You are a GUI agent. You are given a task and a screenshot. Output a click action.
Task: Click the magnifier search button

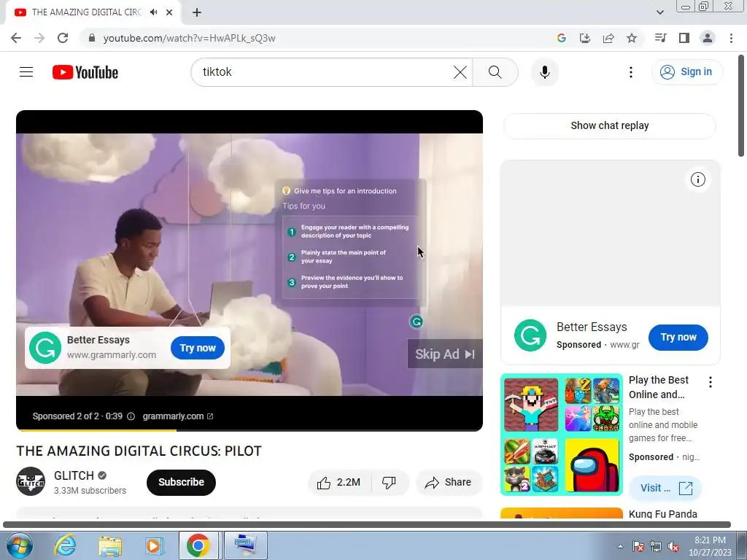click(x=495, y=72)
